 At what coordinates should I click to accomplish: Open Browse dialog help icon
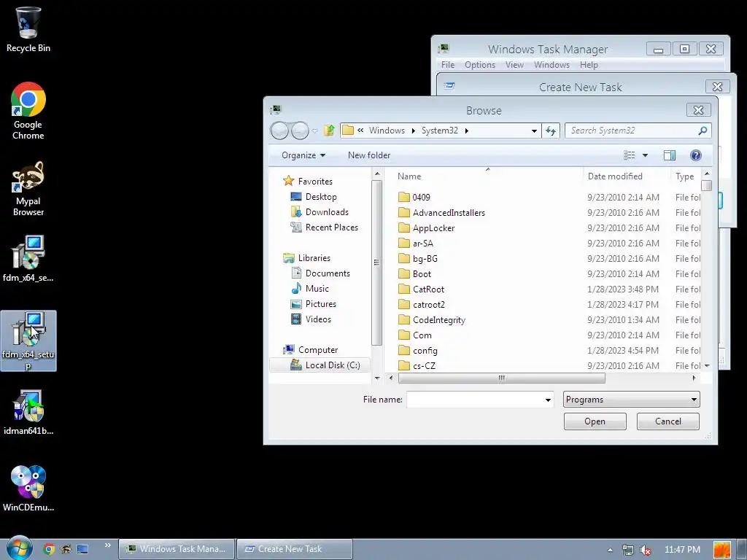click(695, 155)
